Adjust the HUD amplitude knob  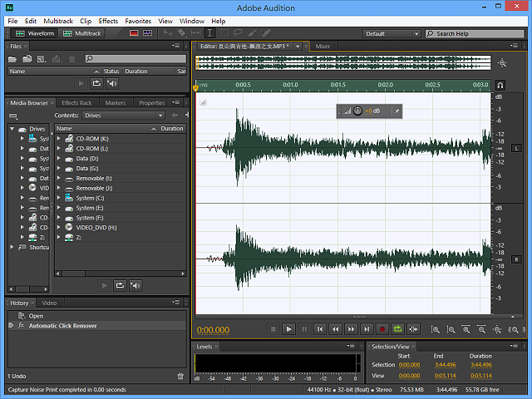click(357, 111)
